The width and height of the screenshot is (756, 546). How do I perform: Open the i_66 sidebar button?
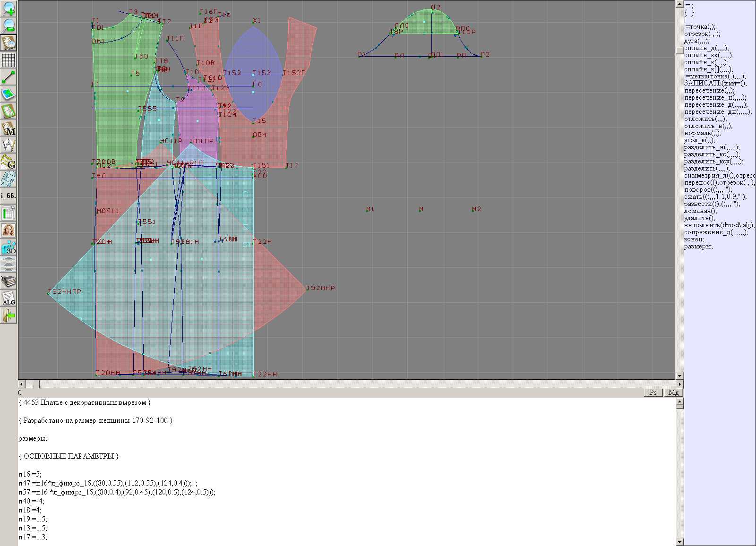[x=9, y=196]
